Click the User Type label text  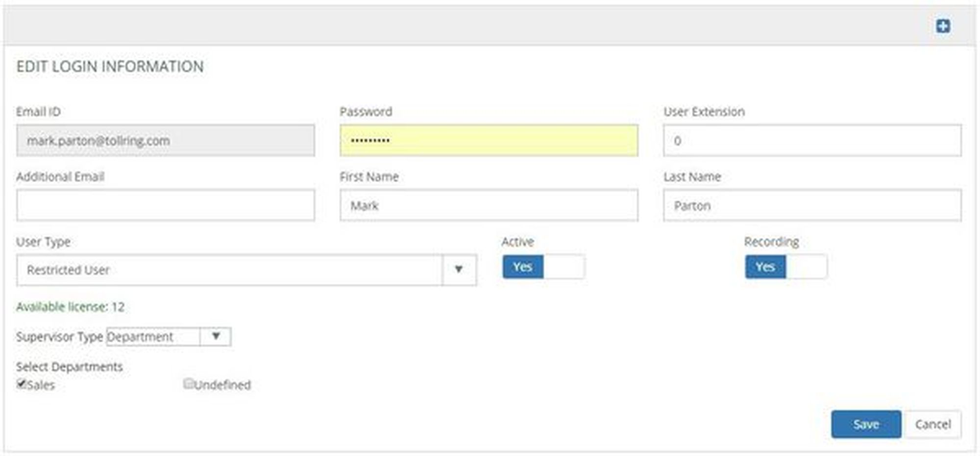(x=43, y=242)
